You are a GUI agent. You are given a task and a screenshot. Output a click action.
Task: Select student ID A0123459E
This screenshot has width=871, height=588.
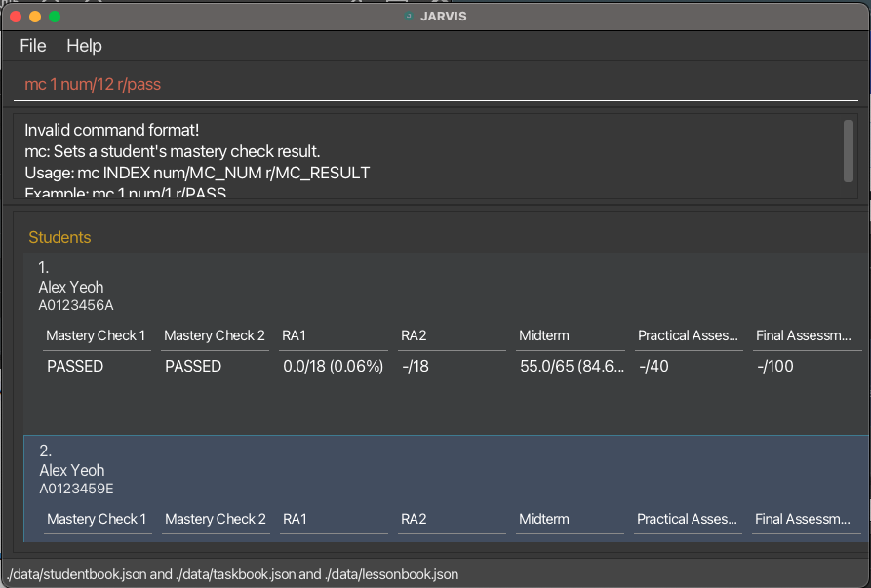point(77,489)
